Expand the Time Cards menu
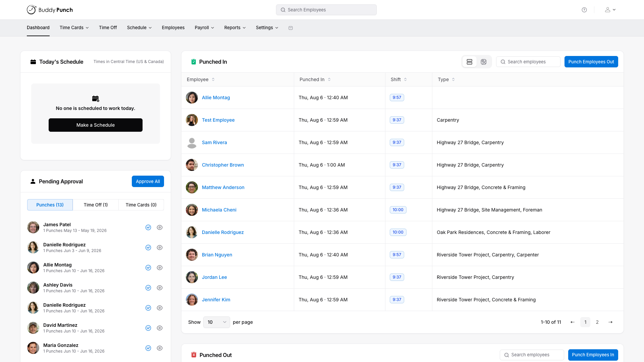This screenshot has height=362, width=644. pyautogui.click(x=74, y=28)
